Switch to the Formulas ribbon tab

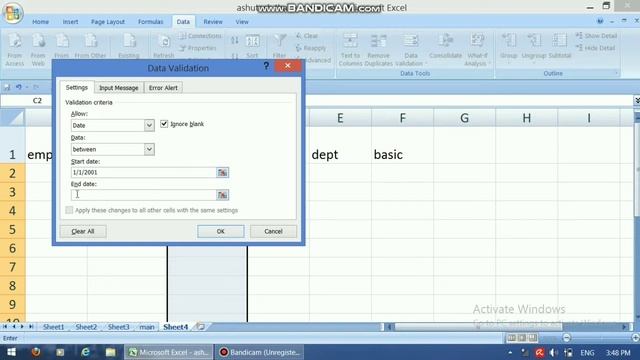point(151,22)
